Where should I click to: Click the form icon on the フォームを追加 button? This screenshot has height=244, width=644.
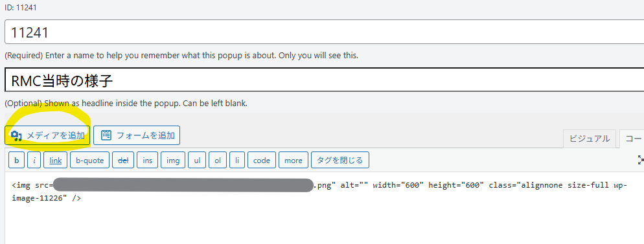pos(106,135)
